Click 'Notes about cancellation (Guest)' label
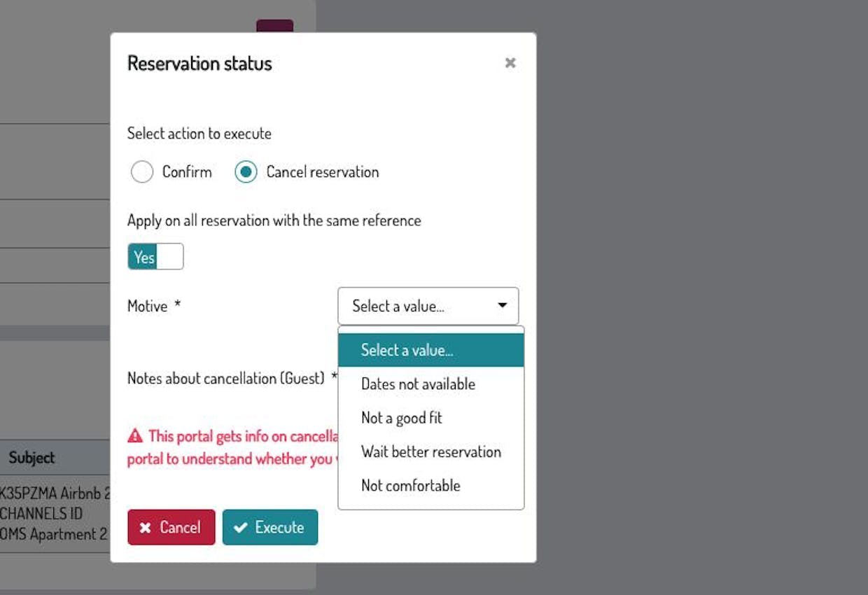868x595 pixels. (225, 379)
